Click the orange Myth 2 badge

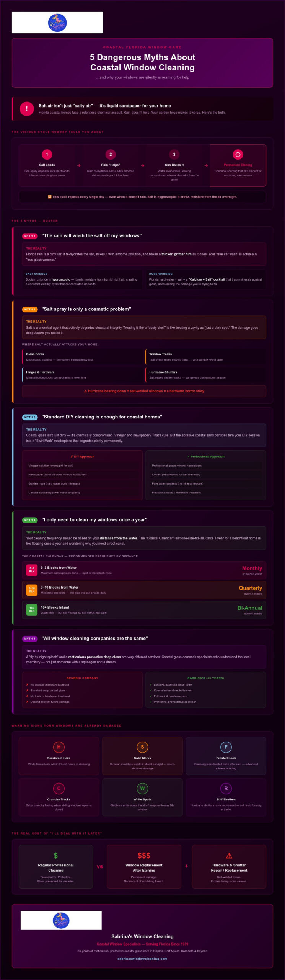click(x=30, y=309)
